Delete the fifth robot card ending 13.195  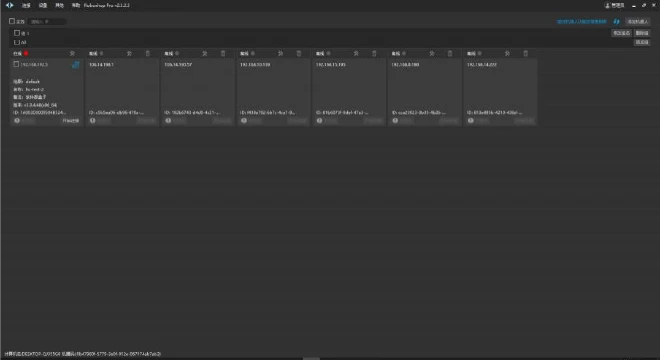coord(374,54)
